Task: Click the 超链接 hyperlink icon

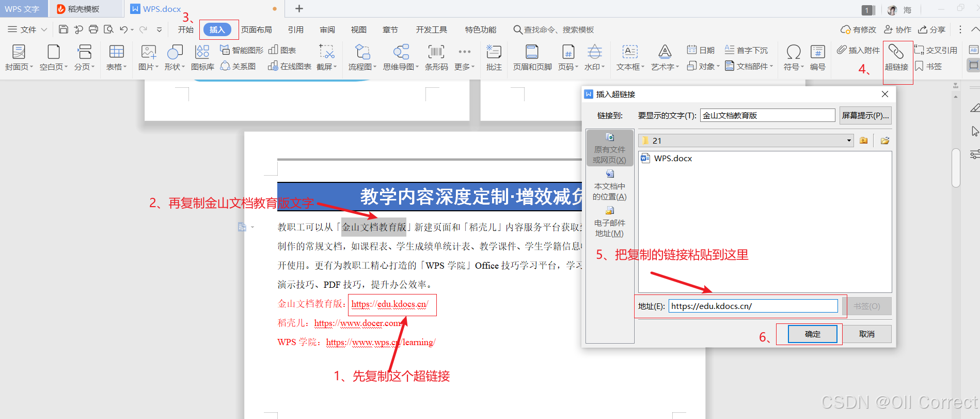Action: (896, 52)
